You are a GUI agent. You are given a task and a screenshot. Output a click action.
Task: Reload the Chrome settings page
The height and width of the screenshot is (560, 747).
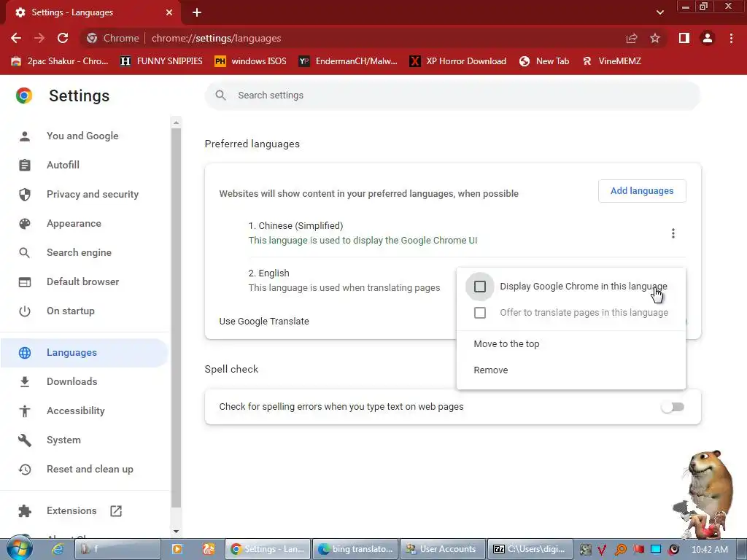pyautogui.click(x=63, y=38)
